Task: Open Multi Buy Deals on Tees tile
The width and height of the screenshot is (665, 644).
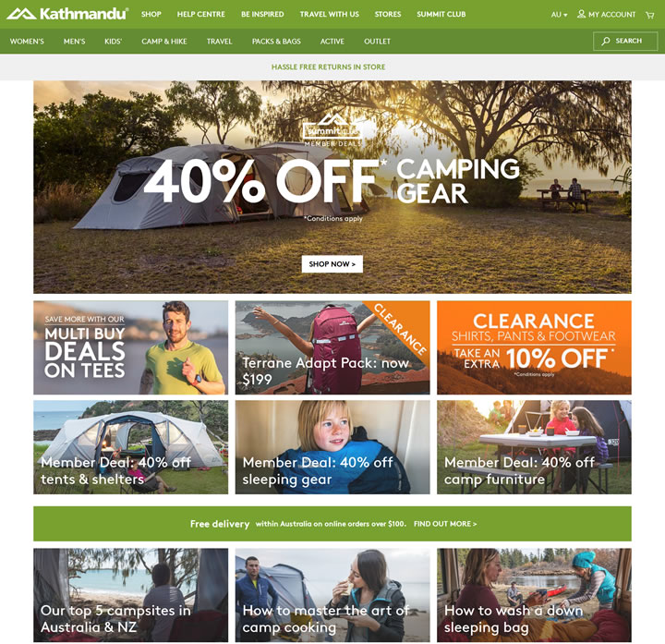Action: click(130, 347)
